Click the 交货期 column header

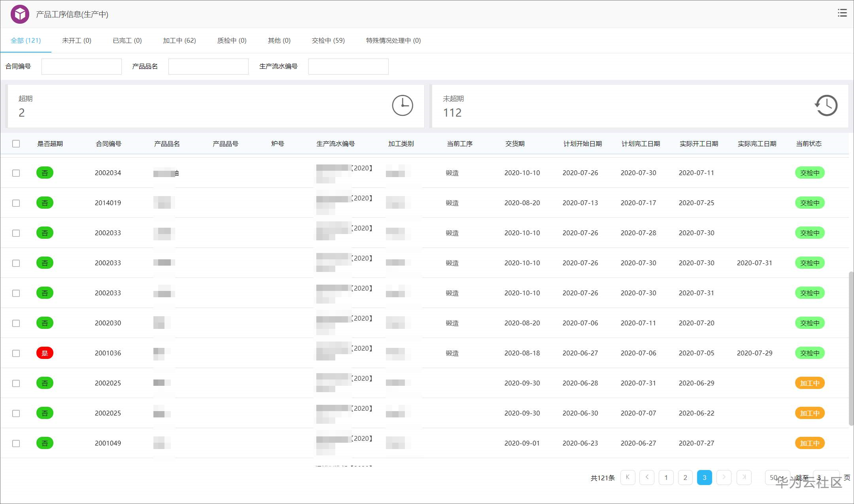point(515,143)
